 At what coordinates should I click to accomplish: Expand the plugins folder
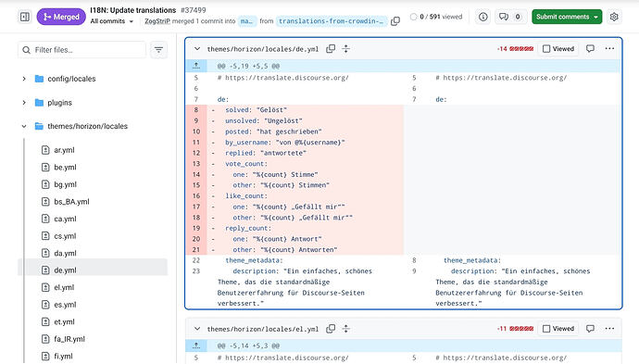point(24,103)
